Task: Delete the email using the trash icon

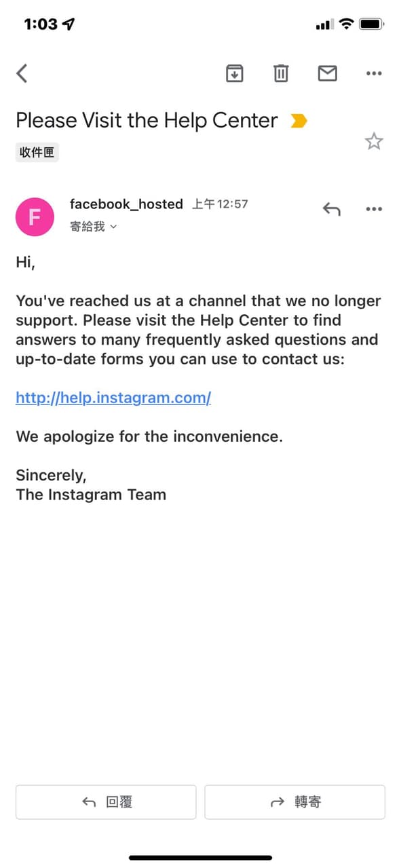Action: [x=281, y=73]
